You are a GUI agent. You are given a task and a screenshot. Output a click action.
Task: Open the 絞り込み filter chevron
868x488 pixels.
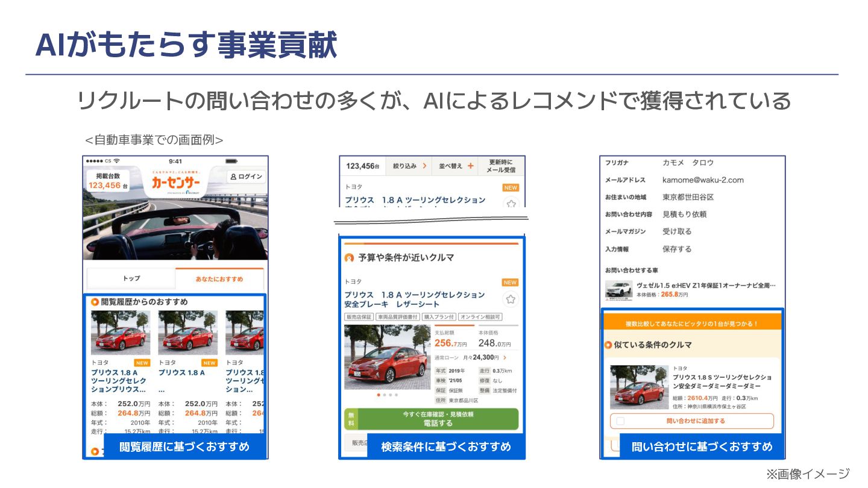click(x=424, y=166)
